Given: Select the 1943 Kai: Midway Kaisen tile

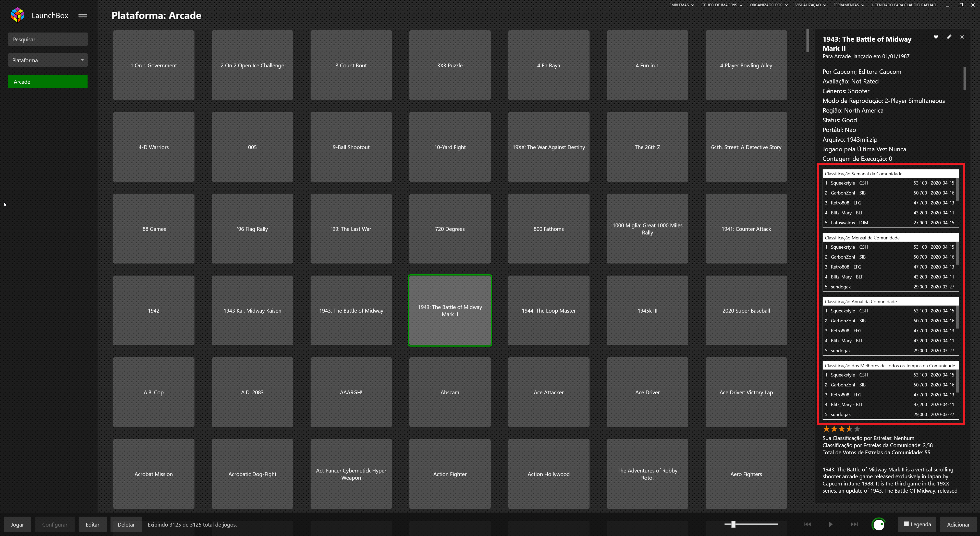Looking at the screenshot, I should pyautogui.click(x=252, y=310).
